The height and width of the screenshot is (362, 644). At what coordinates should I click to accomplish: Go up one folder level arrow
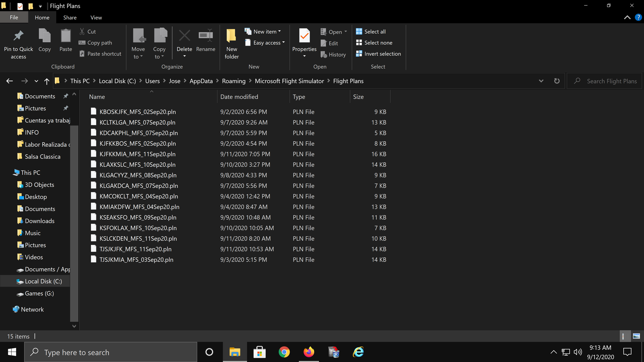click(x=46, y=81)
